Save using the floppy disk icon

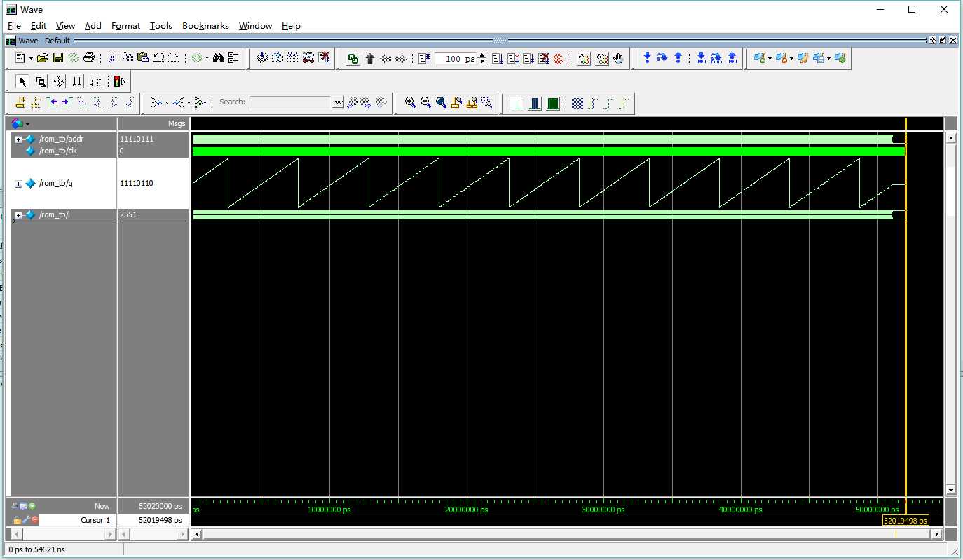click(58, 58)
